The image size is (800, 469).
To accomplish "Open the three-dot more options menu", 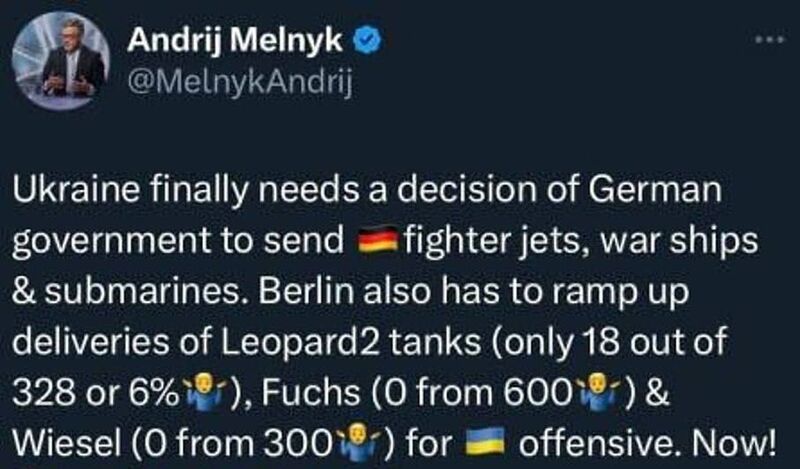I will [770, 40].
